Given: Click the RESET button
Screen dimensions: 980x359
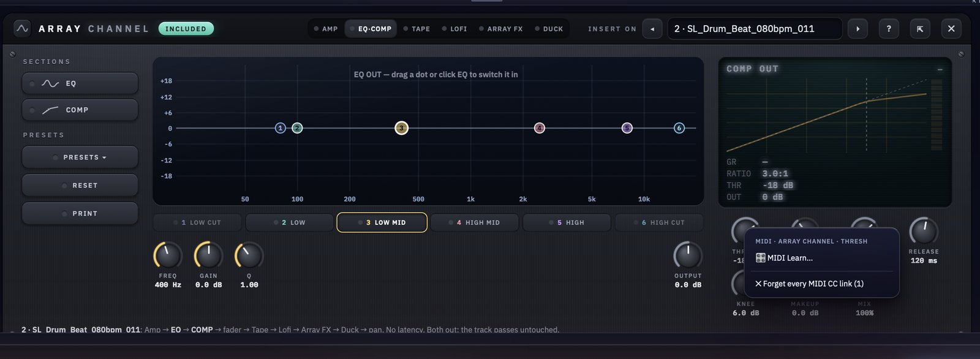Looking at the screenshot, I should [80, 186].
